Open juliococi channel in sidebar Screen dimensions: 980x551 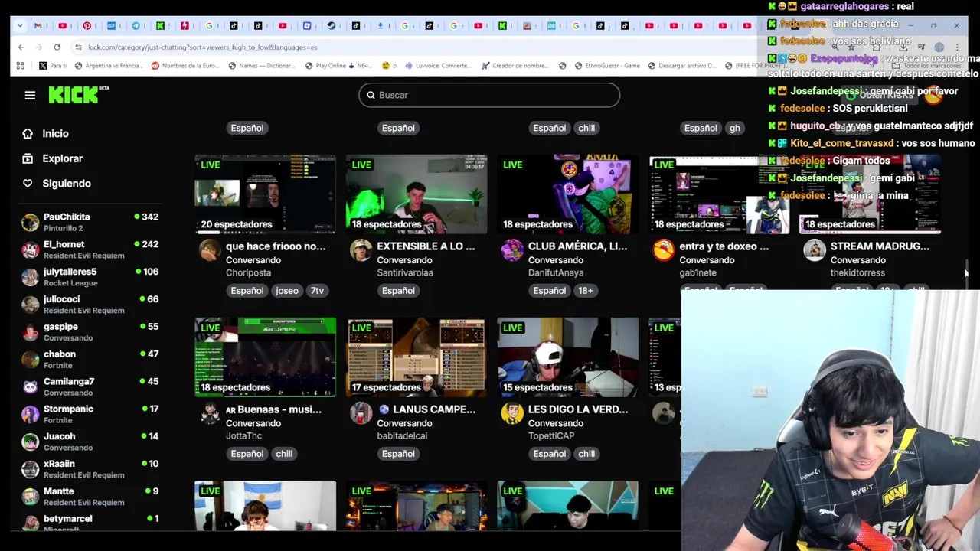click(90, 305)
